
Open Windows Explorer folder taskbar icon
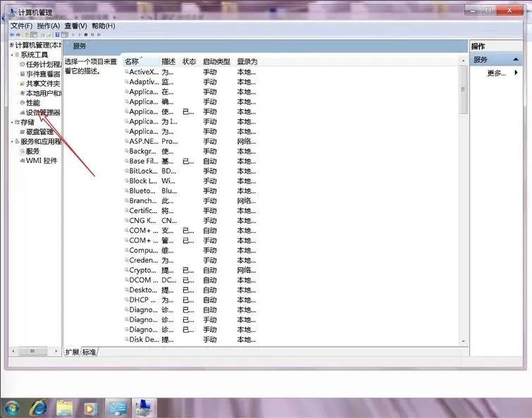64,408
